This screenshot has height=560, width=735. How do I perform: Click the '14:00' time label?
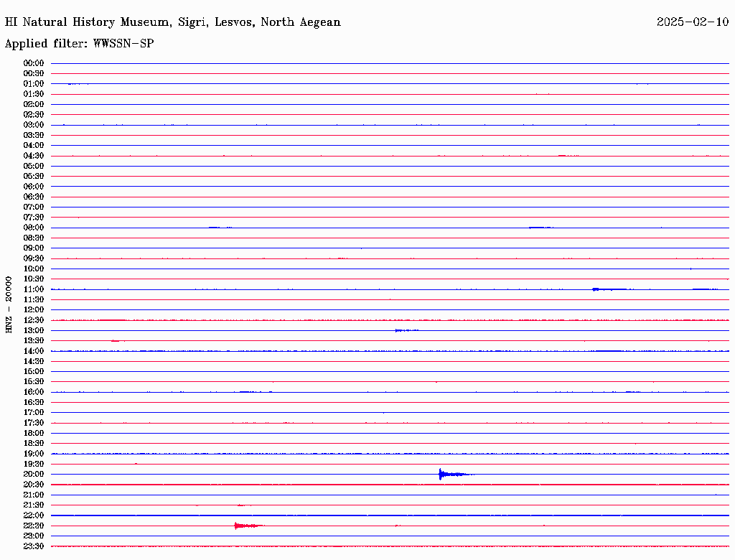34,351
